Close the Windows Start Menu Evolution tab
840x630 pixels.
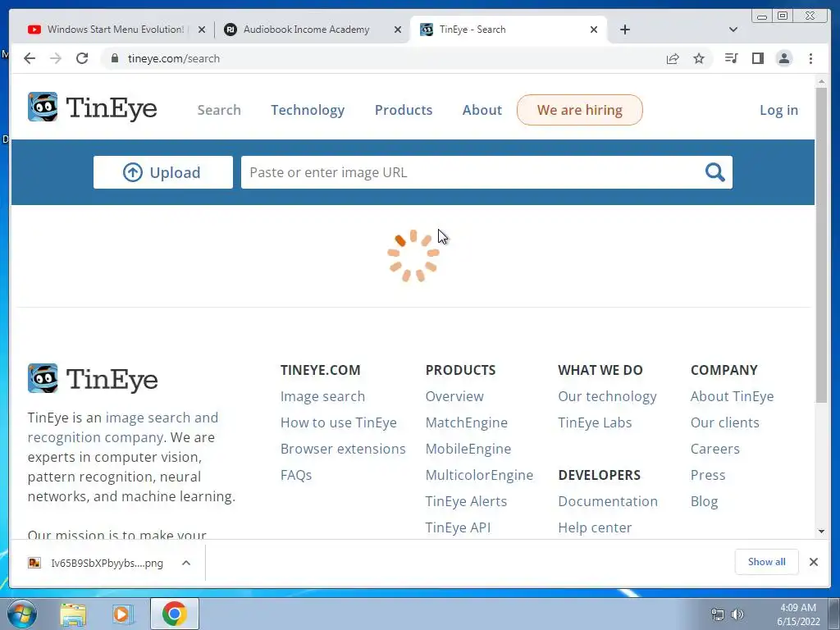202,30
